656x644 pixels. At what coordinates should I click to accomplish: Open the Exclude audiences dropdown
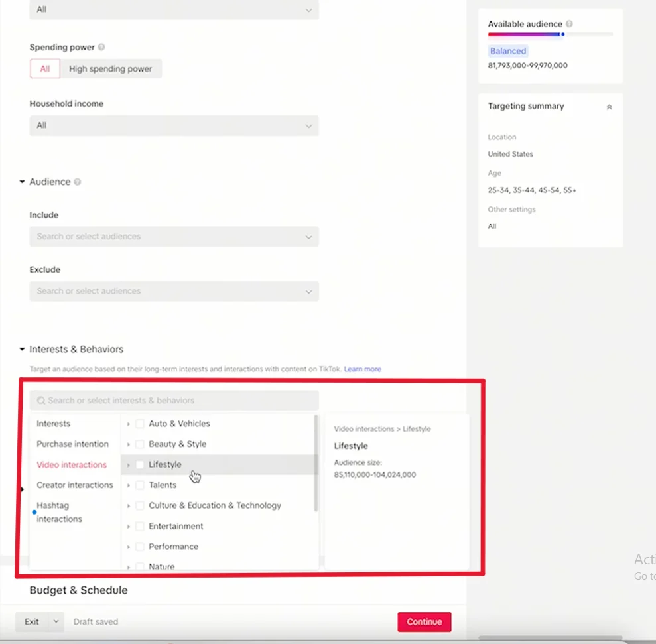(174, 291)
